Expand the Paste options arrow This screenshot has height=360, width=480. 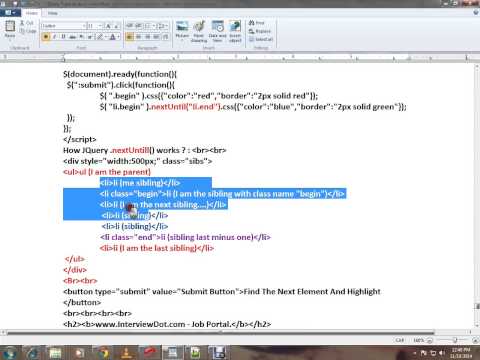coord(10,39)
